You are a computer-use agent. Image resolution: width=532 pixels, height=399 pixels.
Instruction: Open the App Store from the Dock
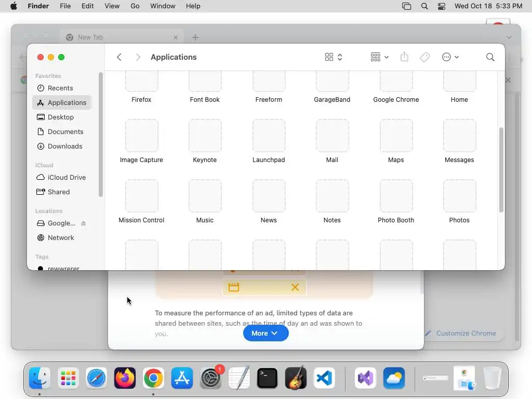tap(182, 378)
